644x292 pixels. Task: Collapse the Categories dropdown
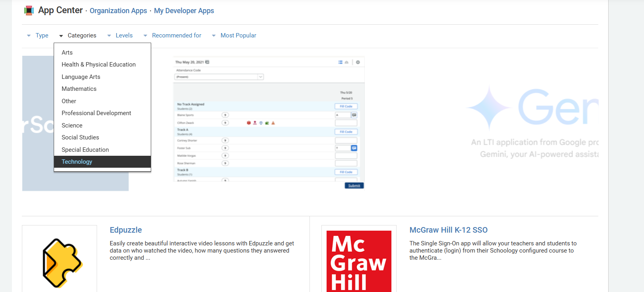point(78,35)
